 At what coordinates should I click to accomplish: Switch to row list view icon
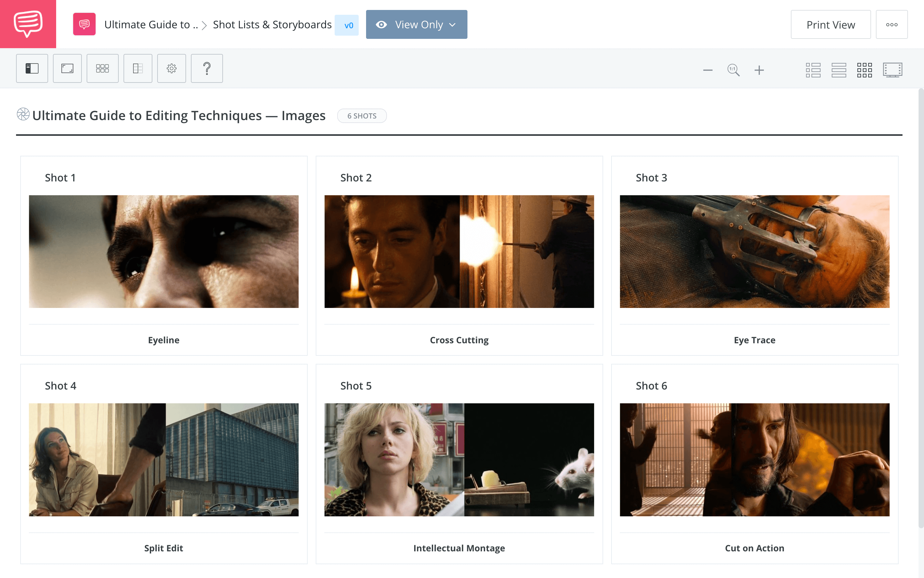(x=839, y=70)
